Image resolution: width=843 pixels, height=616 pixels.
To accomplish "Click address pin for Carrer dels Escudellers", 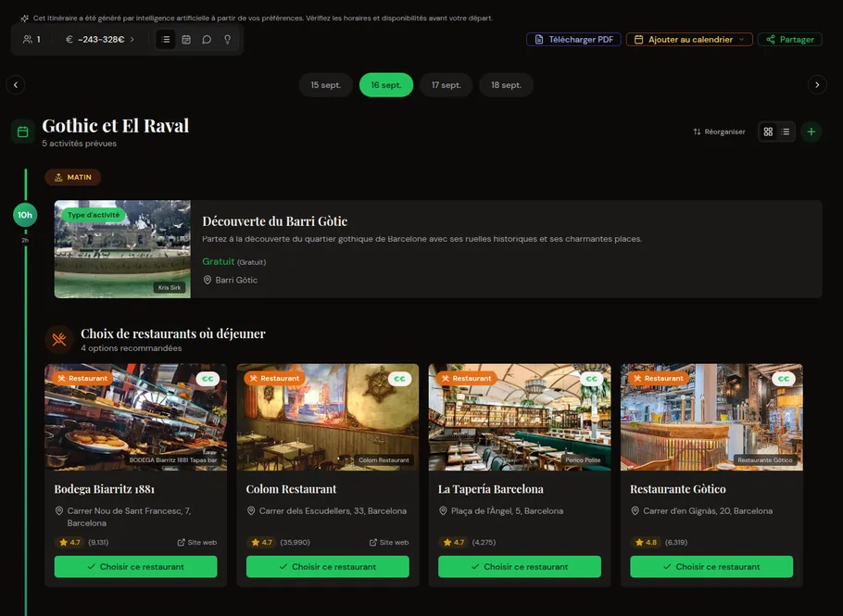I will (x=251, y=510).
